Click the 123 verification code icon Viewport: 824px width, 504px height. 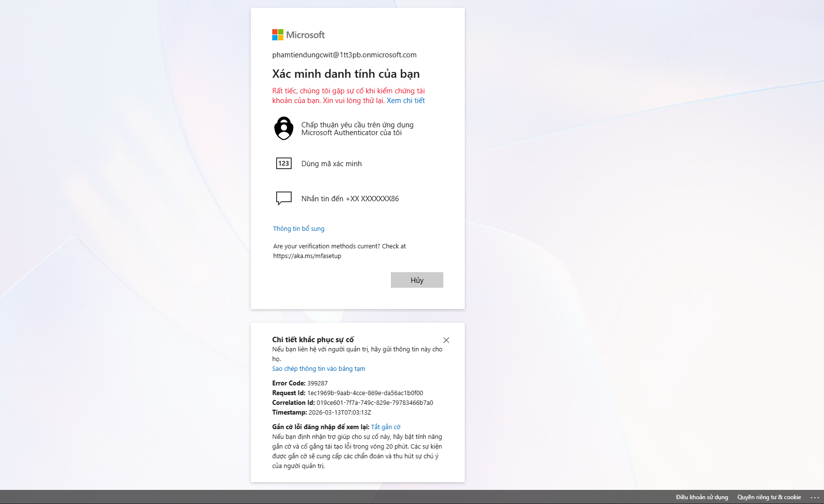pos(284,163)
